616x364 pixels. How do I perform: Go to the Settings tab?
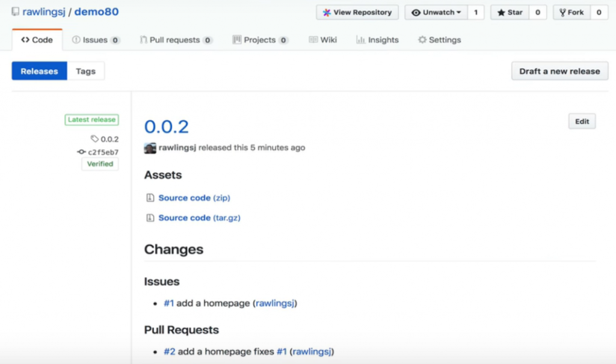[440, 40]
